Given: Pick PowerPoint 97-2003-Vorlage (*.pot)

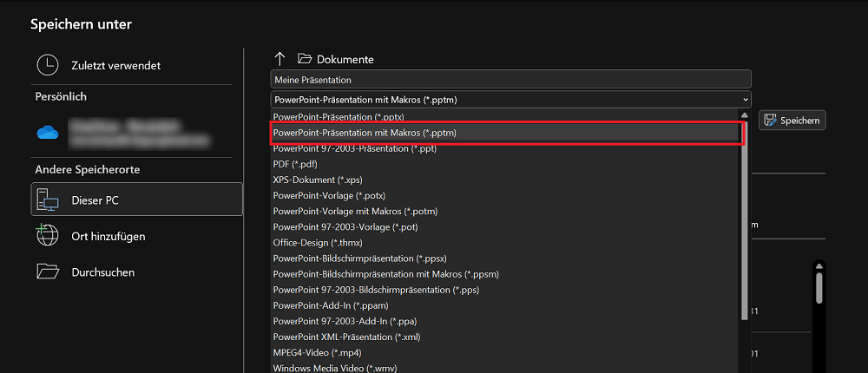Looking at the screenshot, I should pyautogui.click(x=505, y=227).
